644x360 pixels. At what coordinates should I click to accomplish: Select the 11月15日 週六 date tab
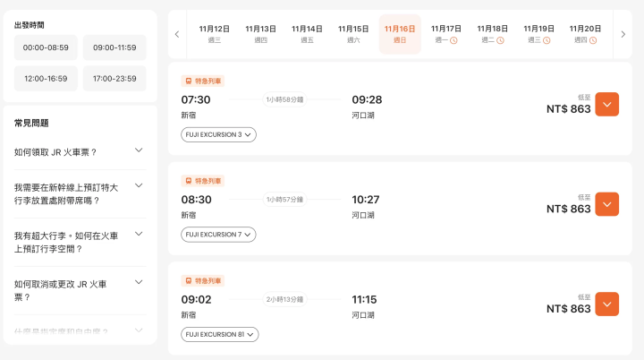tap(353, 34)
